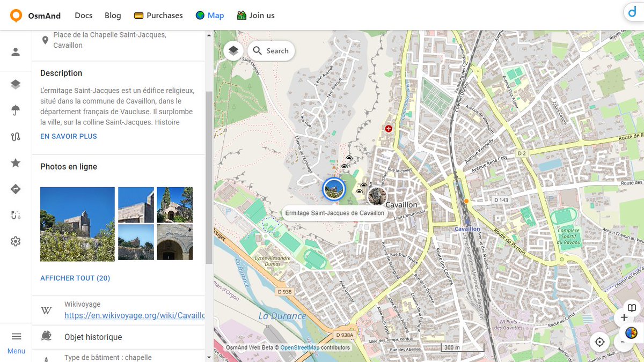The width and height of the screenshot is (644, 362).
Task: Switch to the Docs page in top bar
Action: pyautogui.click(x=83, y=15)
